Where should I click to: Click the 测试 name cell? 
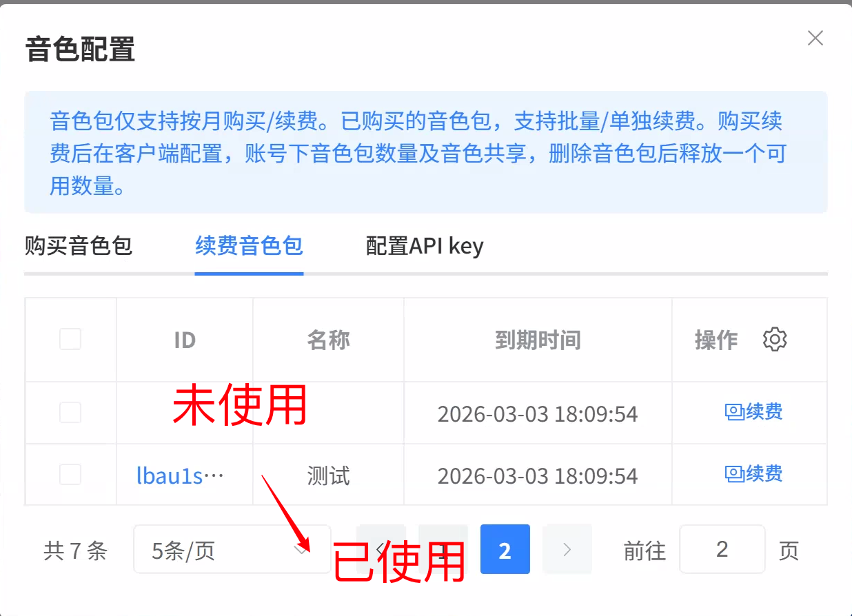tap(328, 475)
